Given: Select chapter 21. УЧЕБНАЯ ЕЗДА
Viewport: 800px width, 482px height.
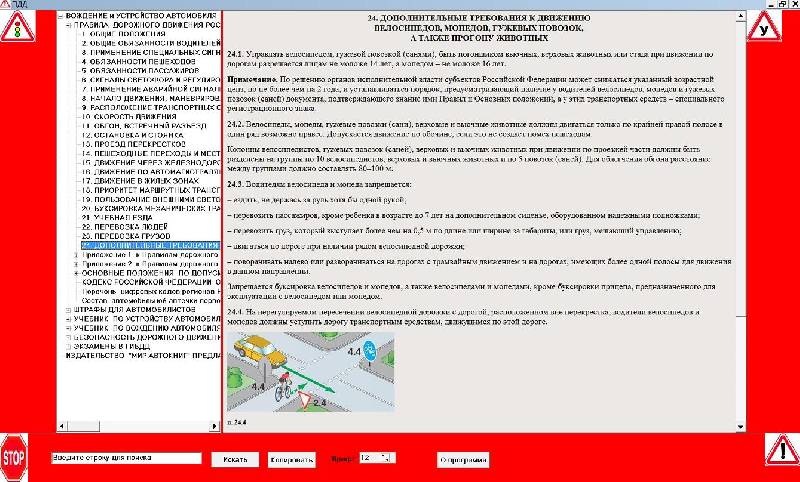Looking at the screenshot, I should [117, 217].
